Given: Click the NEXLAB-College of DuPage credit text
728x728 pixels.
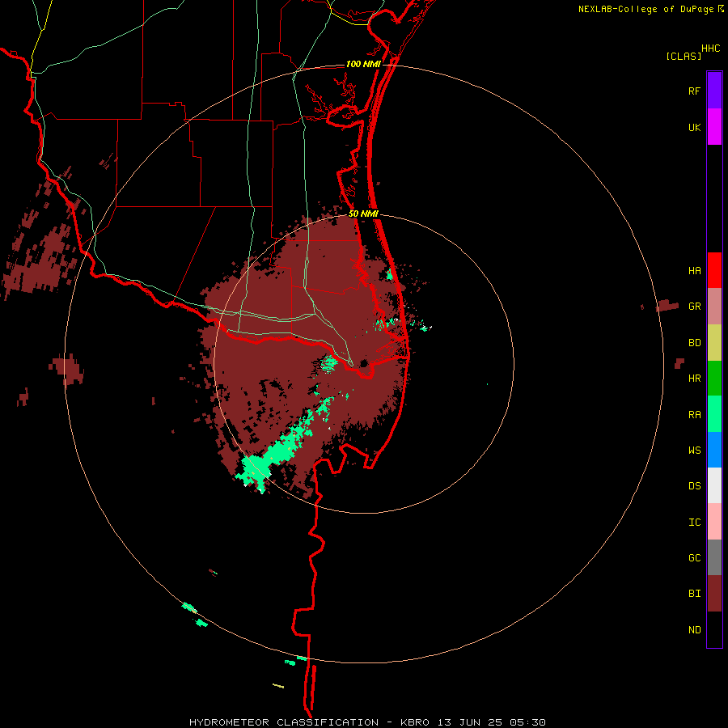Looking at the screenshot, I should click(x=646, y=9).
